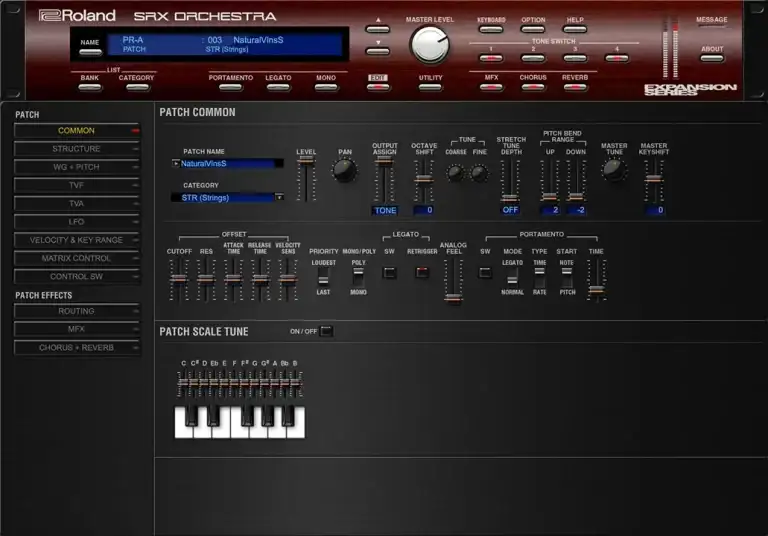Open the STRUCTURE patch tab
The width and height of the screenshot is (768, 536).
coord(77,149)
